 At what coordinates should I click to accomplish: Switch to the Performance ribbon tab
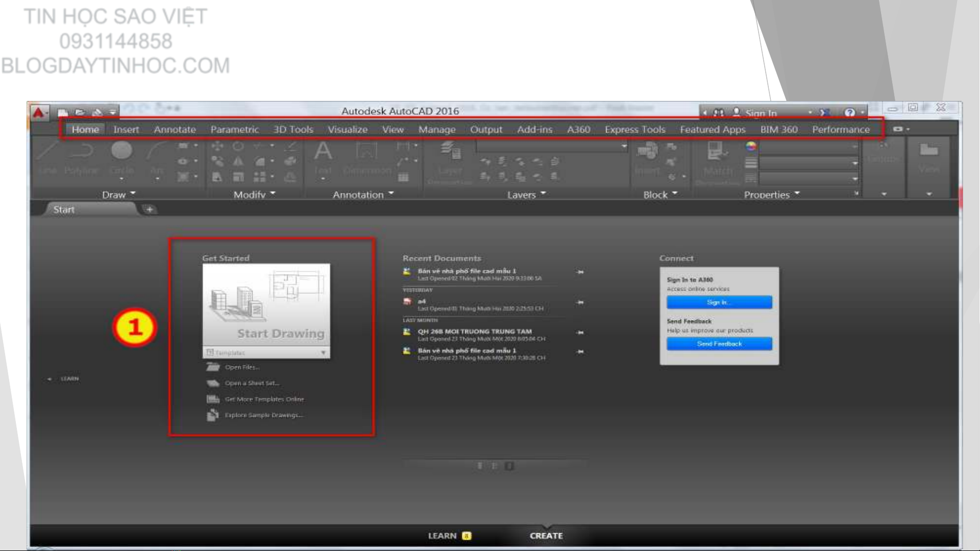[x=841, y=129]
